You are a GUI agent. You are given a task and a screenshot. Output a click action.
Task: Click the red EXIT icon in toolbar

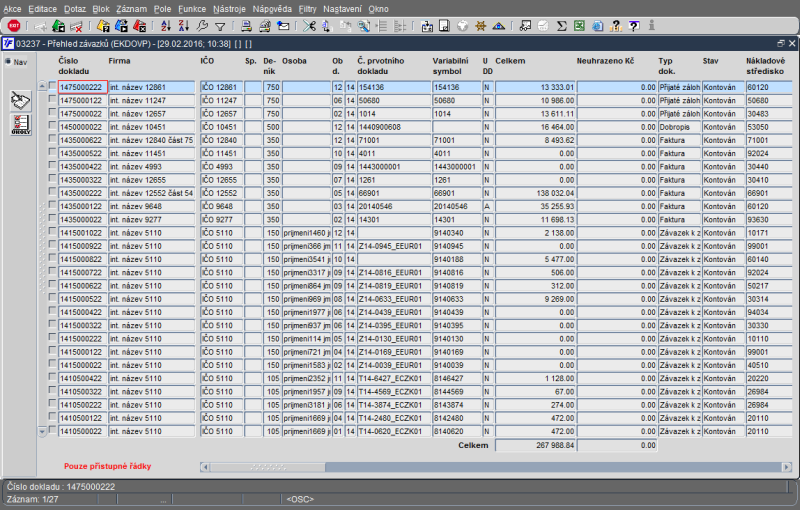[14, 26]
